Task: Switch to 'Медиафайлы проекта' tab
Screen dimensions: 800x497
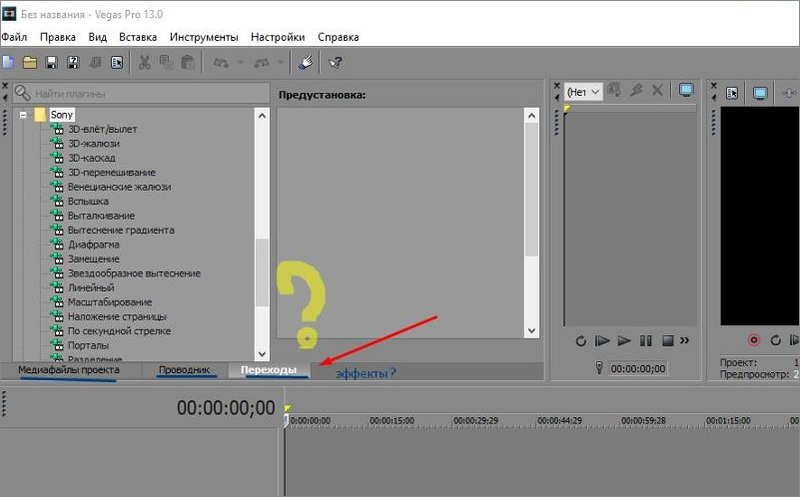Action: 68,370
